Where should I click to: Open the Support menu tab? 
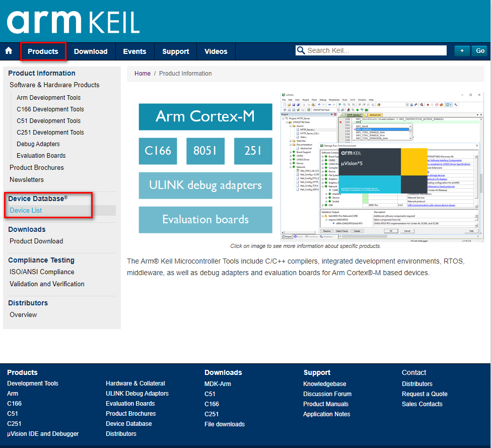(x=176, y=51)
